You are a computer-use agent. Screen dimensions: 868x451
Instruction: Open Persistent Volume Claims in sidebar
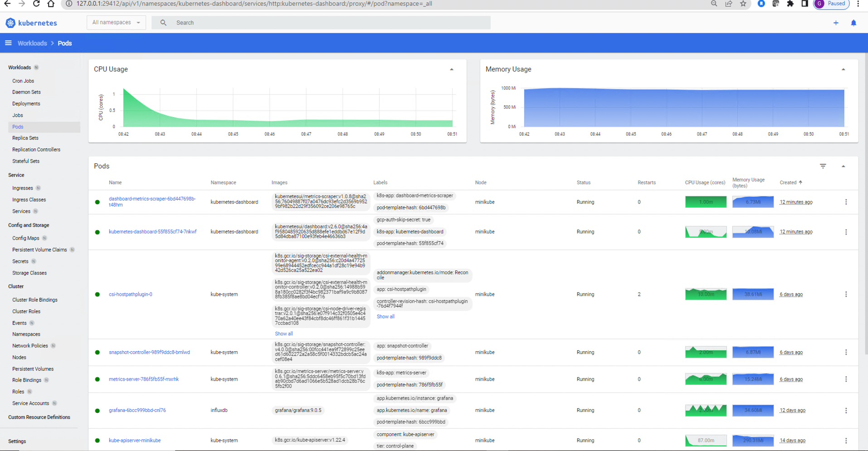click(39, 250)
